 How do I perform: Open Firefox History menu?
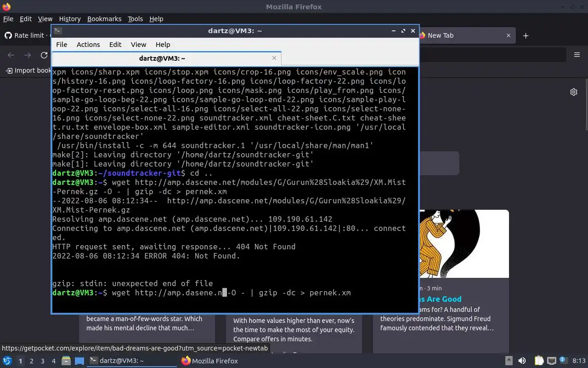[x=70, y=19]
